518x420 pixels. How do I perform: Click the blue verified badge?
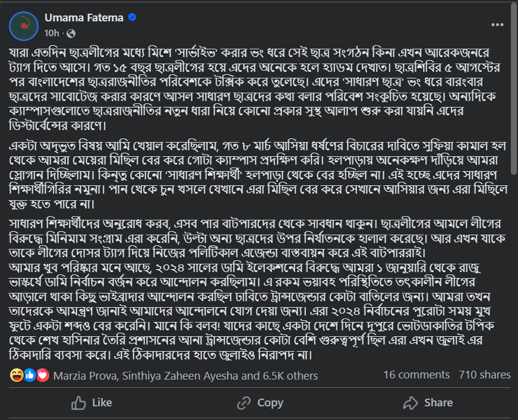[132, 18]
